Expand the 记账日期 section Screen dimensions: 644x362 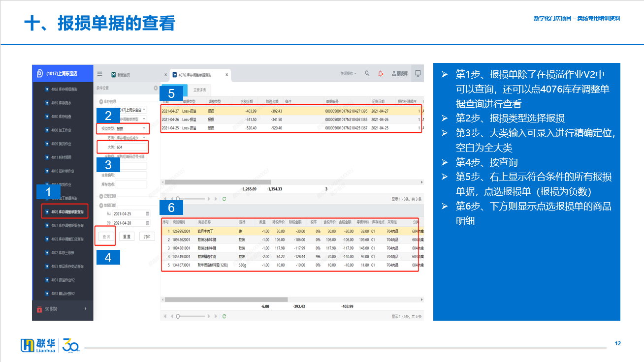click(101, 197)
